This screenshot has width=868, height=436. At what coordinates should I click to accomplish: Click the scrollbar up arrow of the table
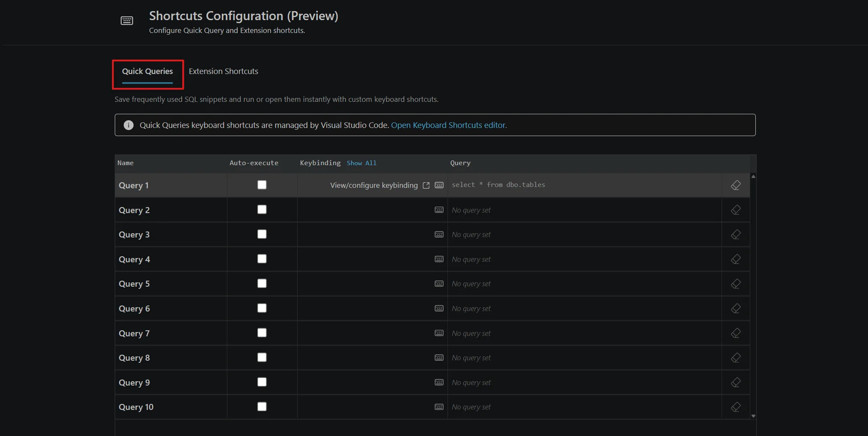(753, 176)
